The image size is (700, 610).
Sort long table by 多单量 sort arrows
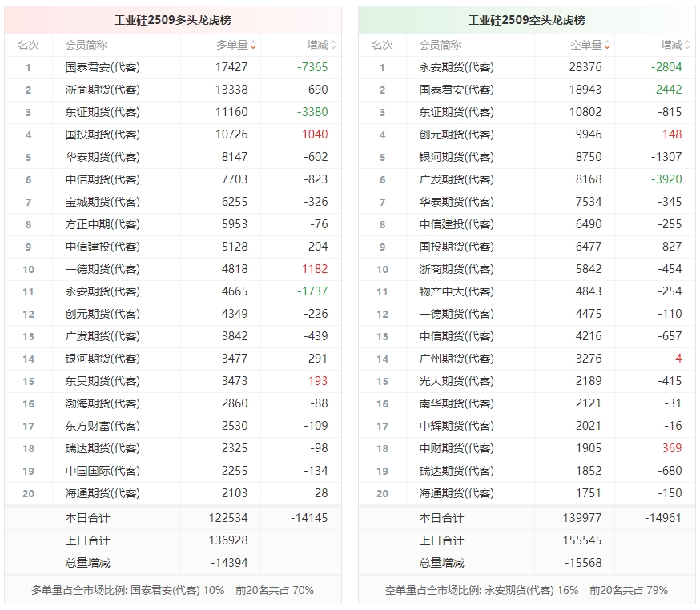(254, 46)
